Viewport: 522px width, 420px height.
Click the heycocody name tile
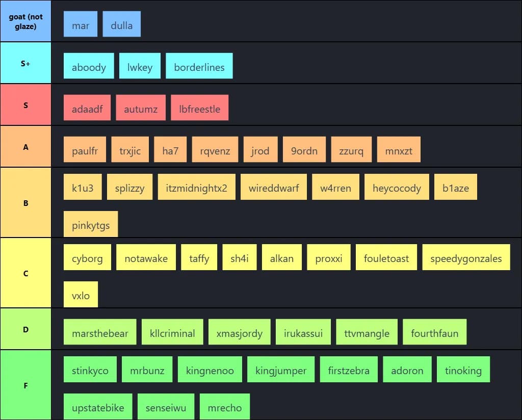(x=397, y=187)
